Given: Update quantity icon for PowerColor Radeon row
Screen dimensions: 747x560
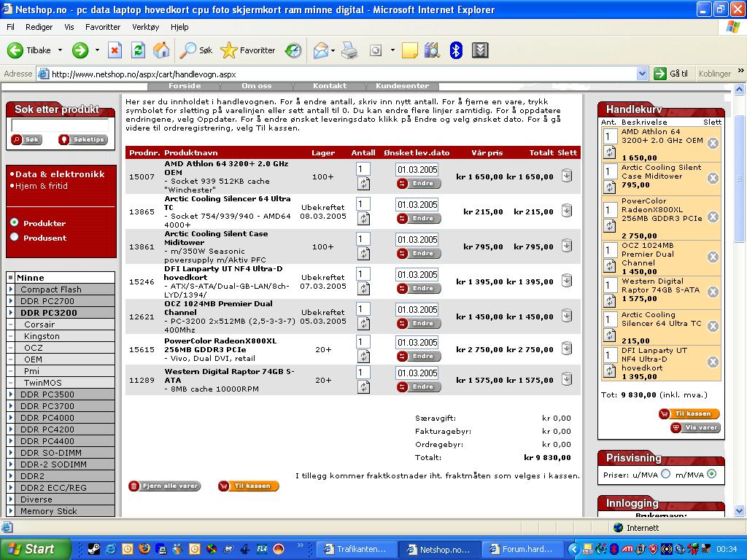Looking at the screenshot, I should (x=363, y=356).
